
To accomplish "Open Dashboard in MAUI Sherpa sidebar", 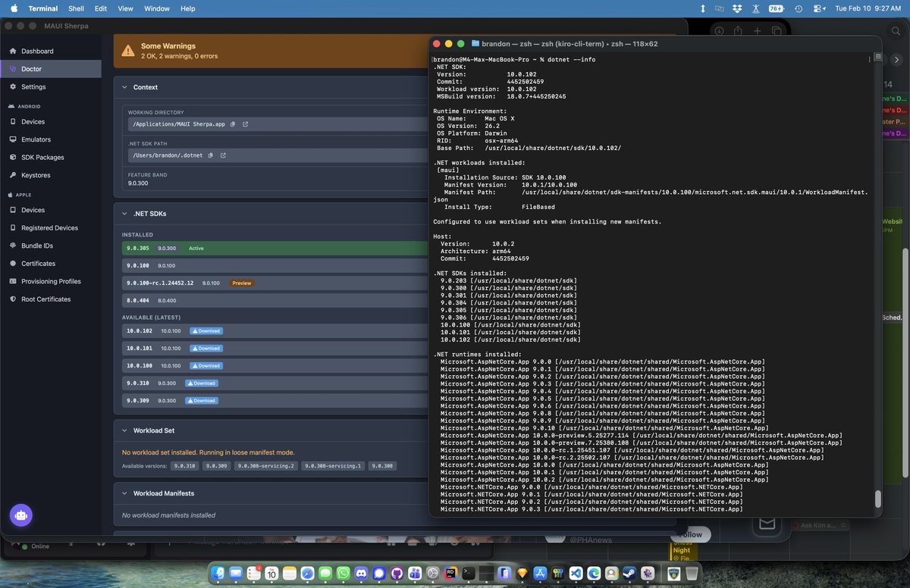I will pyautogui.click(x=50, y=51).
